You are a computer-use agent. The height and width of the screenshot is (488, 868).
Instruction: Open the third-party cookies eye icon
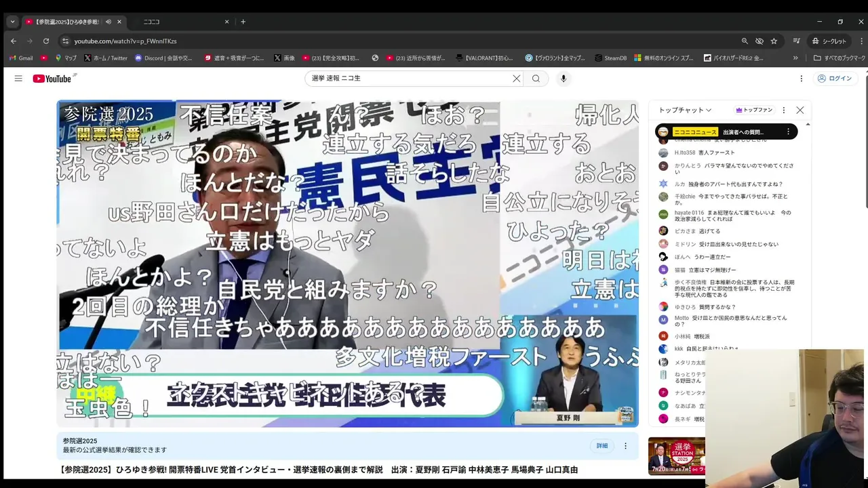pyautogui.click(x=759, y=41)
